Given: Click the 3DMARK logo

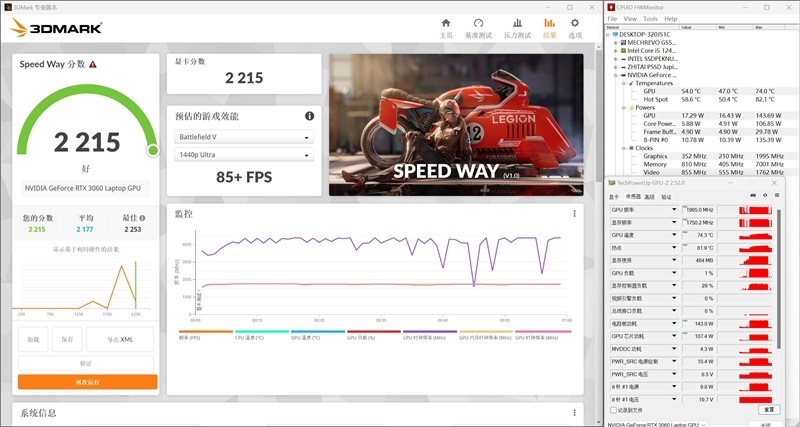Looking at the screenshot, I should point(56,28).
